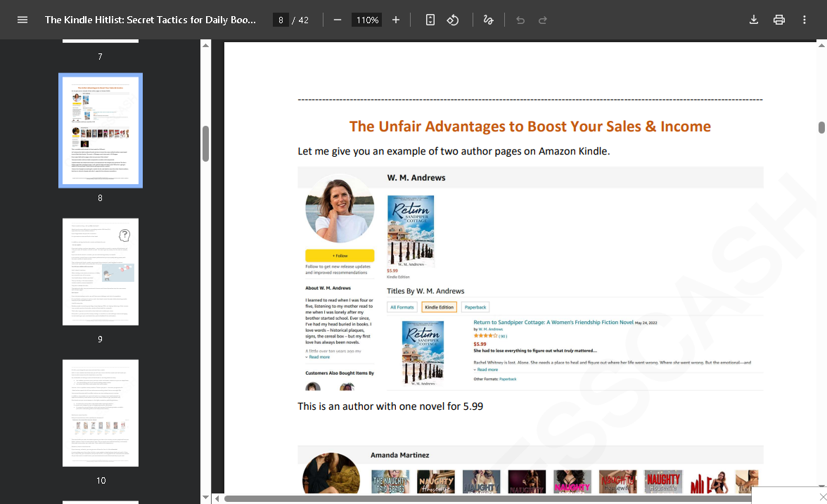
Task: Download the PDF file
Action: point(754,20)
